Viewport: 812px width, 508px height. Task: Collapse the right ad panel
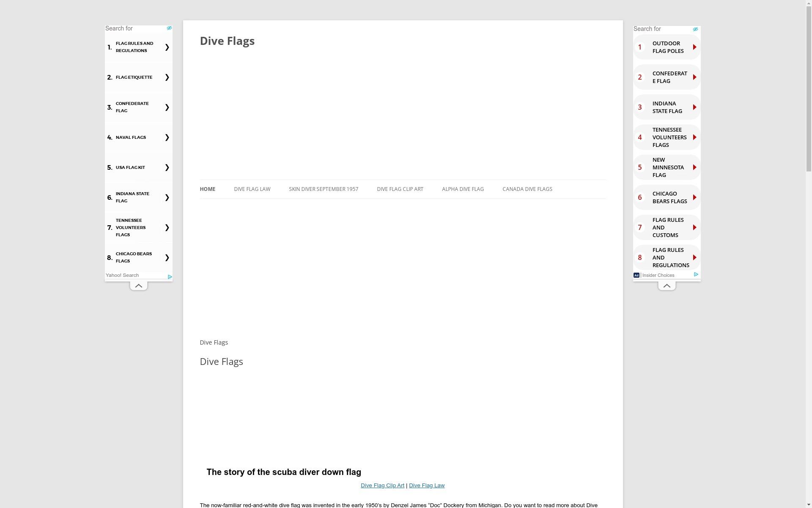pos(667,286)
